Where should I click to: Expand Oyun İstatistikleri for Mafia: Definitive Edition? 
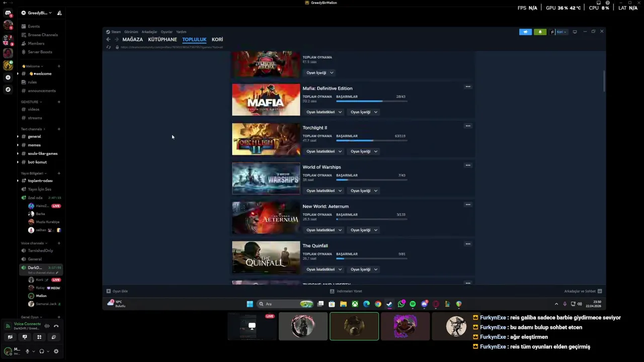tap(324, 112)
